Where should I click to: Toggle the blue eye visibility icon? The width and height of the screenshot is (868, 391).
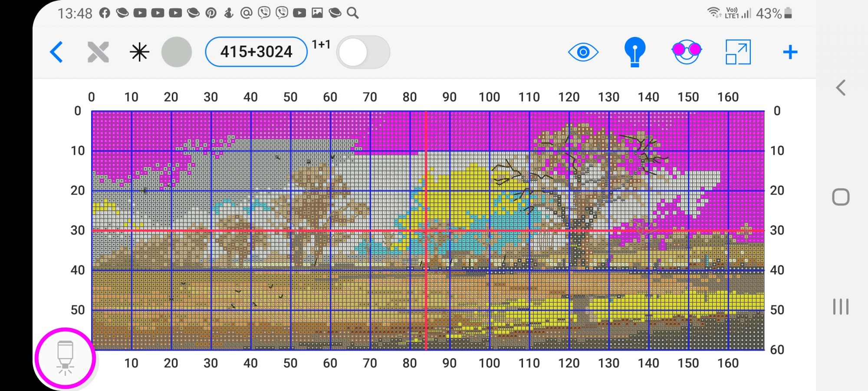583,52
